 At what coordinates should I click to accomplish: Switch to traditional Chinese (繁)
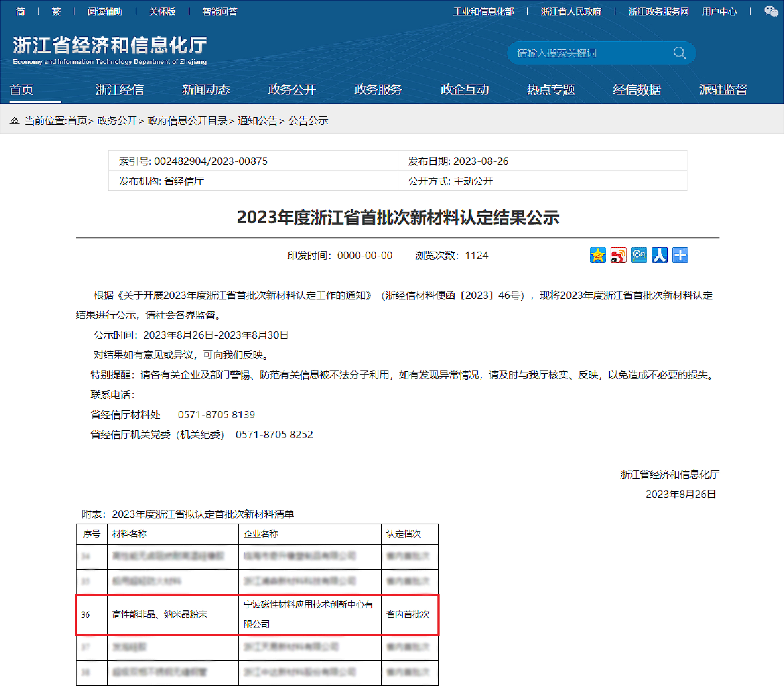(x=56, y=12)
